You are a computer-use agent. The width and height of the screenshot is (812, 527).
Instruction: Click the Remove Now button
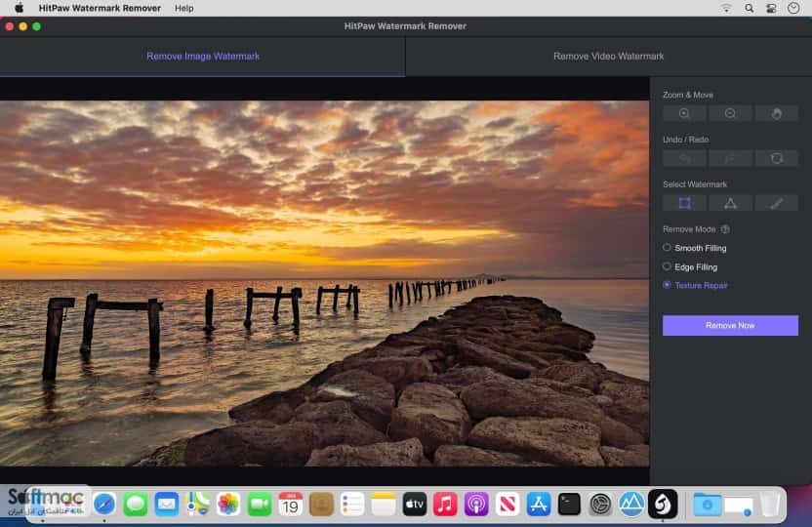(730, 325)
